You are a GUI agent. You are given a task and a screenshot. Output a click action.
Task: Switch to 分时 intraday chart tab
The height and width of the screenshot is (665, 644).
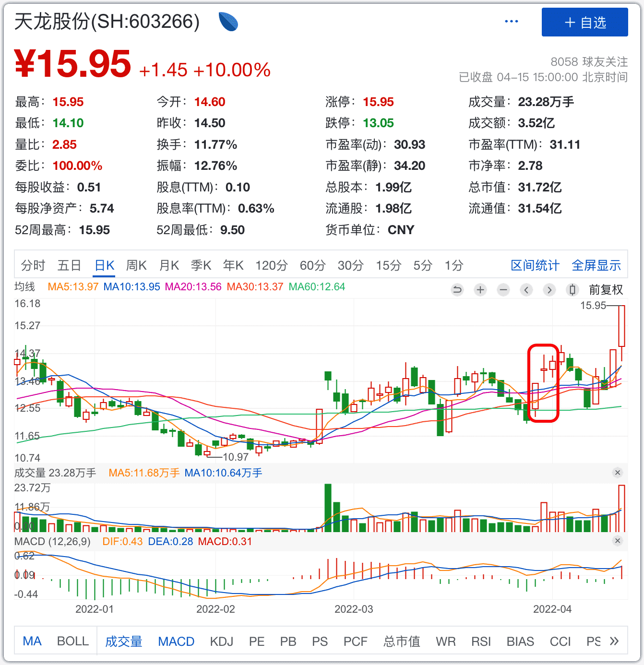click(33, 265)
